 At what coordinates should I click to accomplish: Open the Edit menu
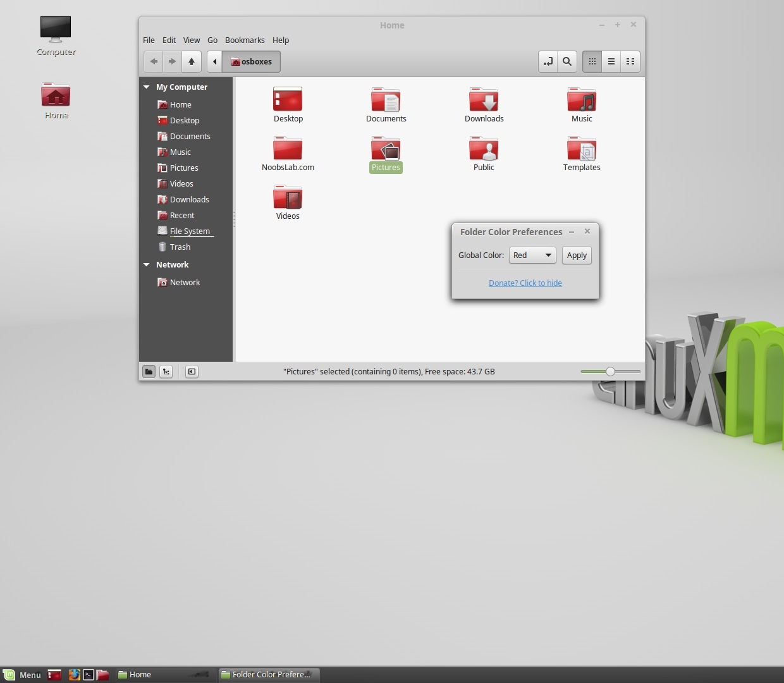pyautogui.click(x=169, y=40)
